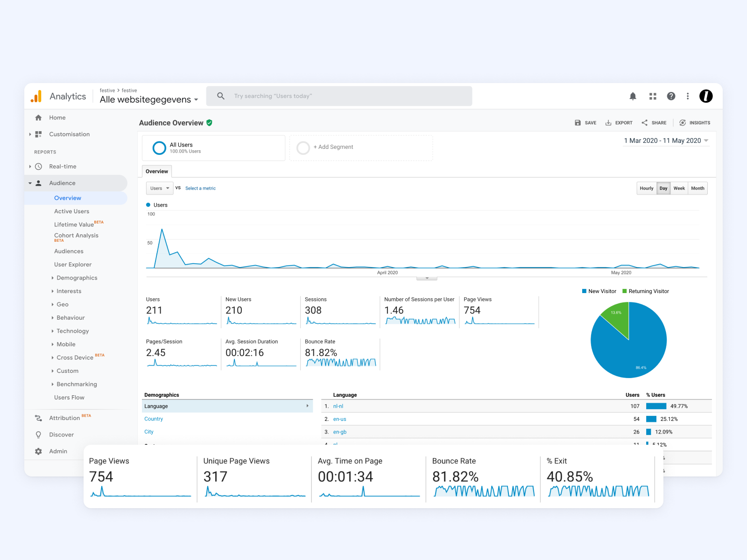
Task: Open the nl-nl language report link
Action: pos(338,406)
